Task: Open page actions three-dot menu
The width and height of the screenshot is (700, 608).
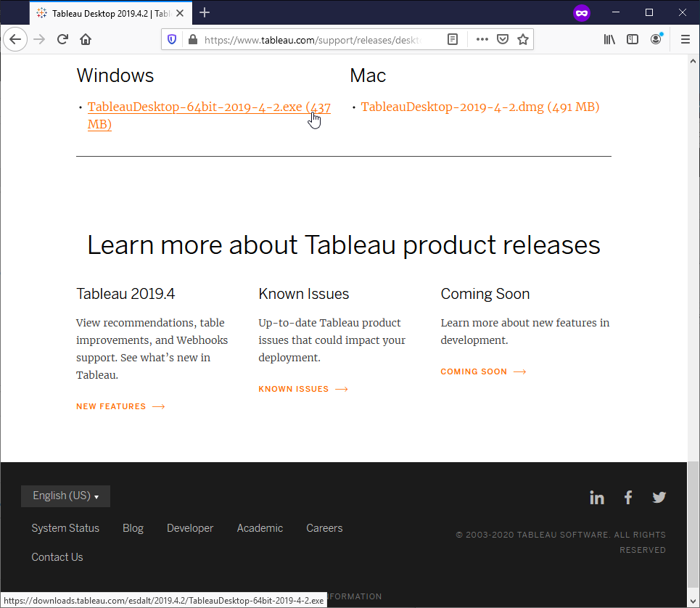Action: point(482,40)
